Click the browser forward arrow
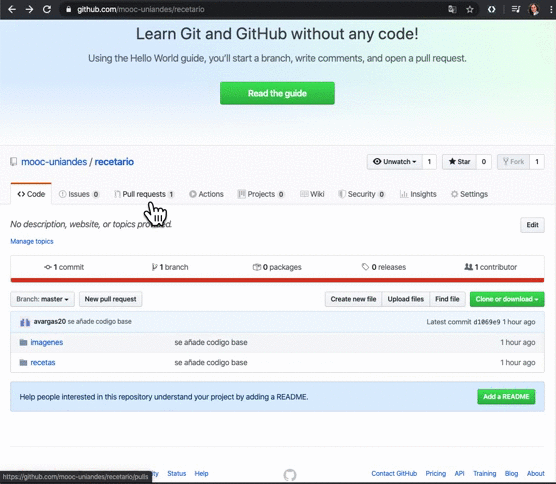The height and width of the screenshot is (484, 556). coord(29,9)
